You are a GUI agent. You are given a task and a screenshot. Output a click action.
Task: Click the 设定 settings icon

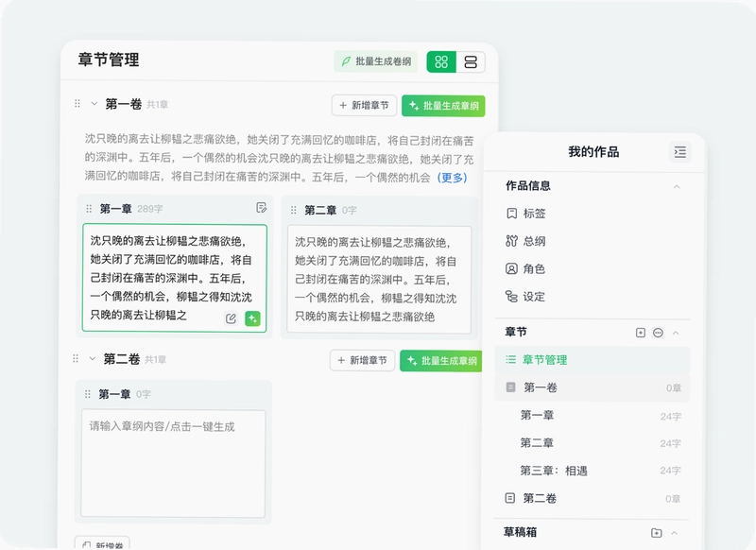pyautogui.click(x=511, y=297)
